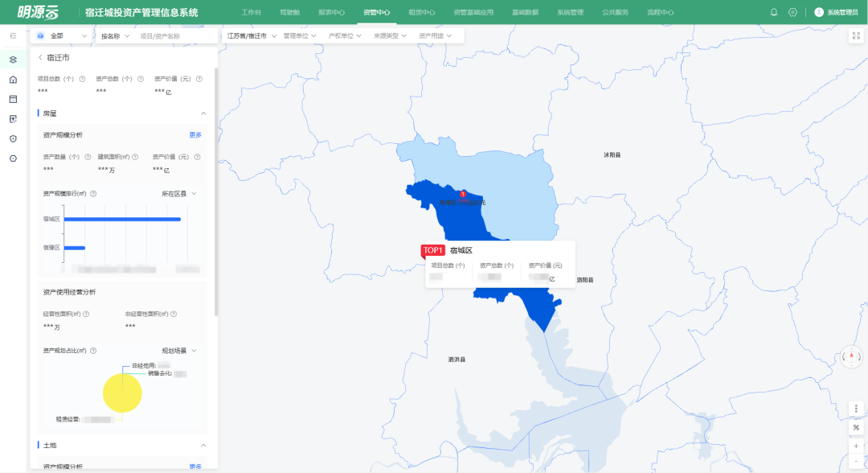Image resolution: width=868 pixels, height=473 pixels.
Task: Zoom out the map with minus button
Action: point(856,461)
